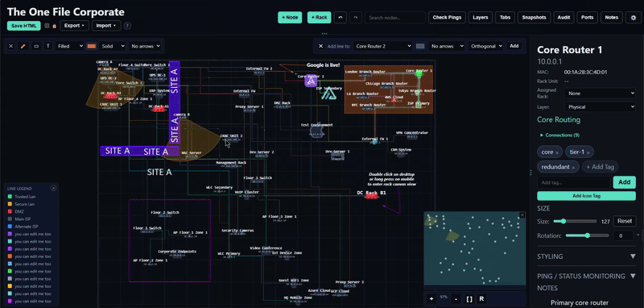Screen dimensions: 644x308
Task: Close the minimap overview
Action: (522, 215)
